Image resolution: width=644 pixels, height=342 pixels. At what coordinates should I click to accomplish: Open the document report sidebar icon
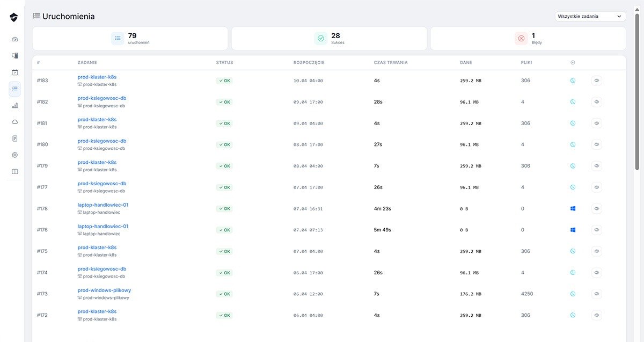[14, 139]
